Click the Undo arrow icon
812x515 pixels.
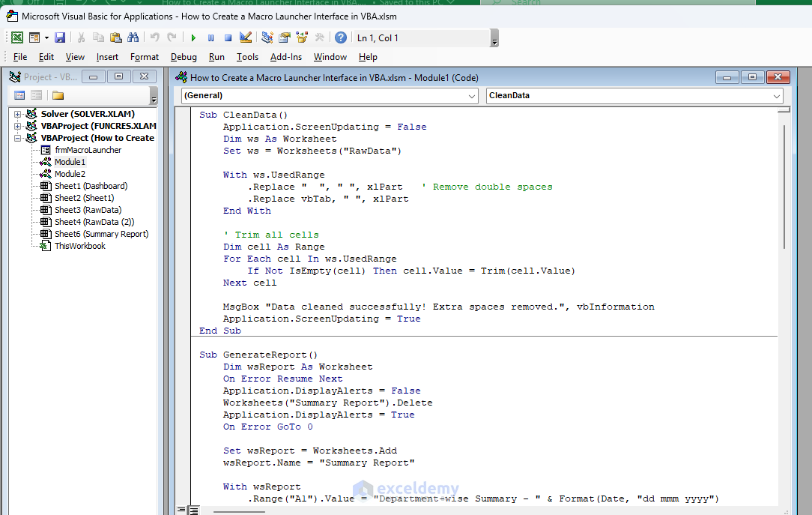tap(155, 37)
